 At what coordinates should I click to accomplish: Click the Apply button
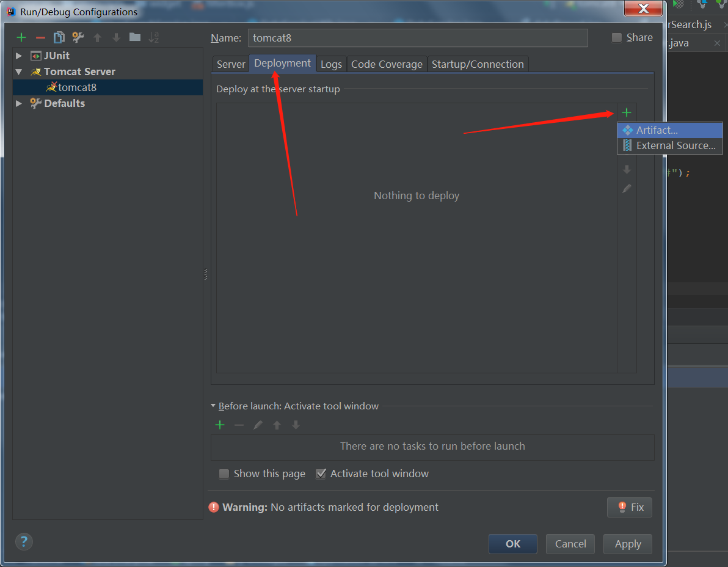point(628,544)
